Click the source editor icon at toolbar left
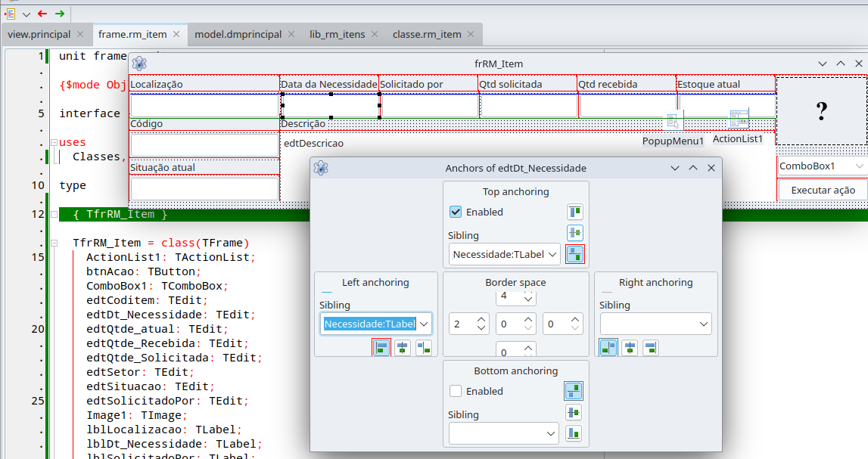 (x=10, y=14)
